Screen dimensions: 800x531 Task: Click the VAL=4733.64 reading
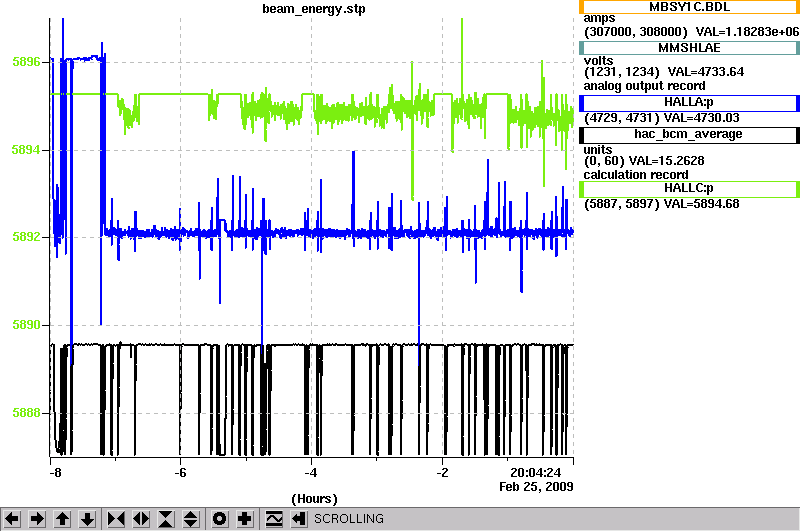(x=706, y=72)
